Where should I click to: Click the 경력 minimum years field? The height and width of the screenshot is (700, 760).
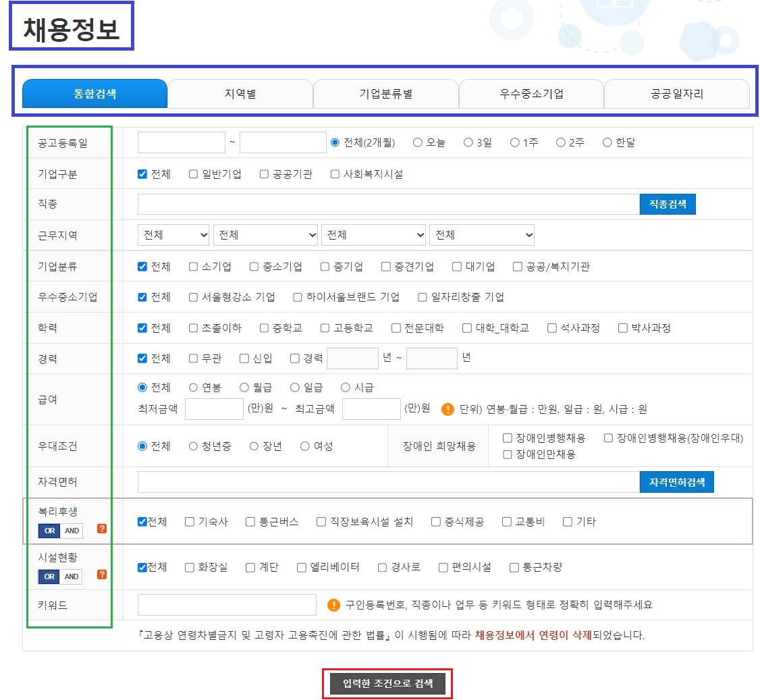(352, 358)
